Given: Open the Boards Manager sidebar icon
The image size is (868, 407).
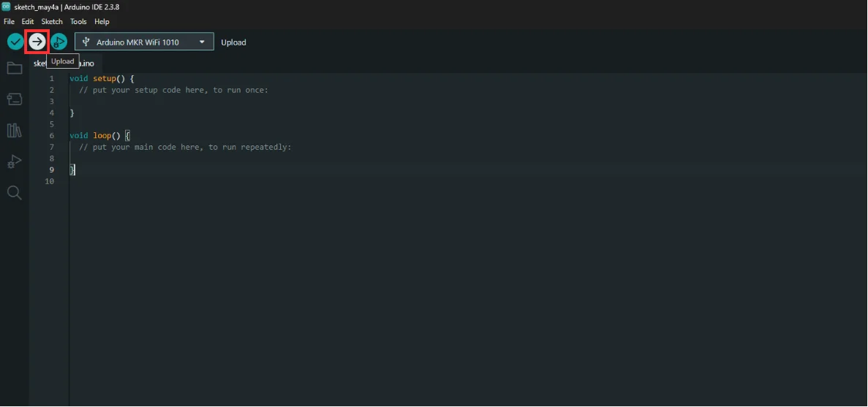Looking at the screenshot, I should pos(15,99).
